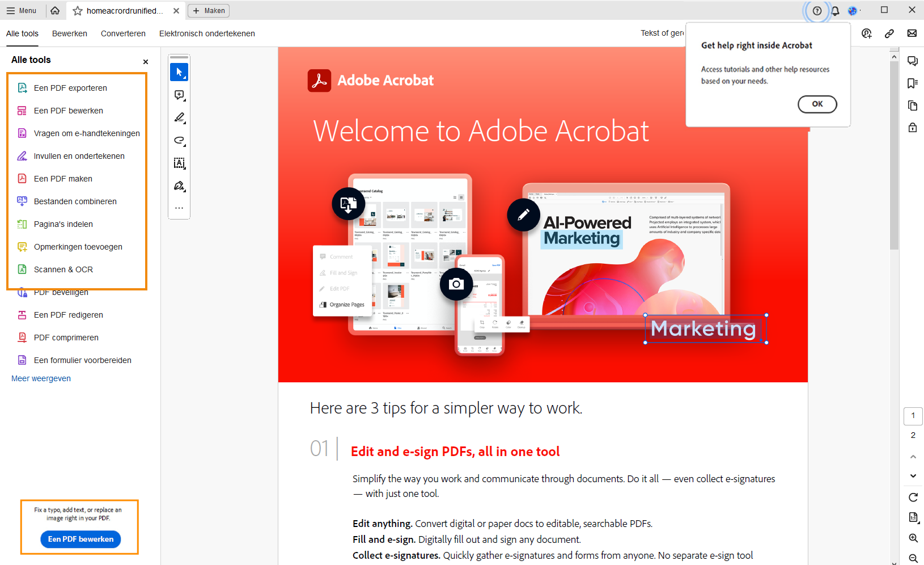Screen dimensions: 924x565
Task: Select the homeacrordrunified document tab
Action: click(x=125, y=11)
